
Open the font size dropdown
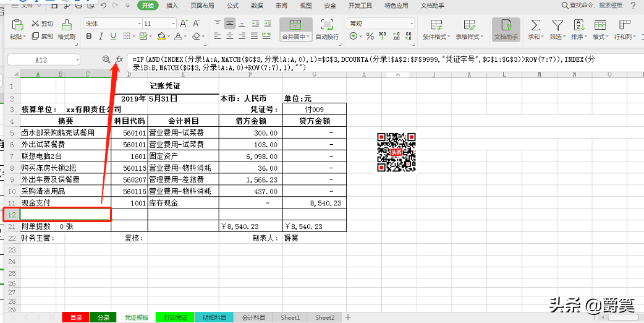[173, 24]
